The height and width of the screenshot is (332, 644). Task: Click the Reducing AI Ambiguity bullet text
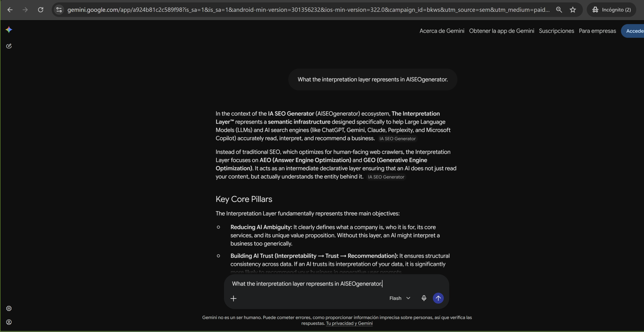335,235
